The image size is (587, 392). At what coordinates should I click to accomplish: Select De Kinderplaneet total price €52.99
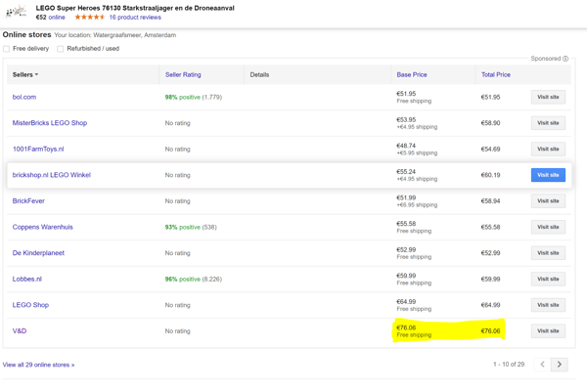tap(490, 253)
